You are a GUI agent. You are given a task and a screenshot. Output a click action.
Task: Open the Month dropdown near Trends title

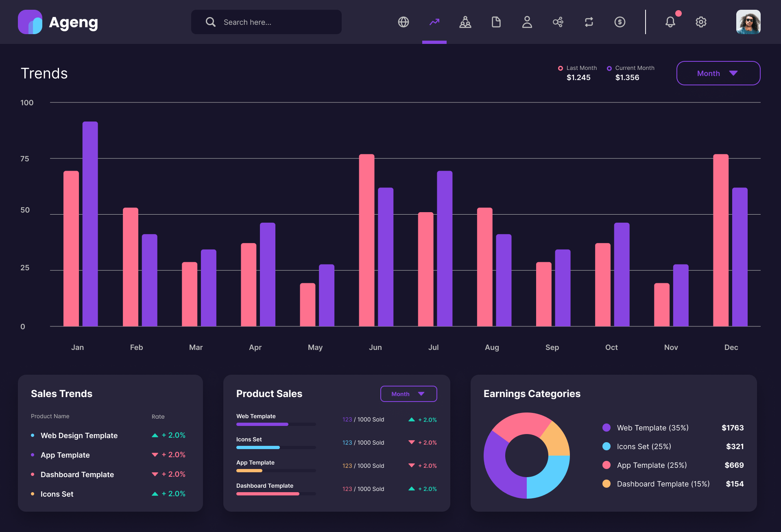[x=718, y=73]
